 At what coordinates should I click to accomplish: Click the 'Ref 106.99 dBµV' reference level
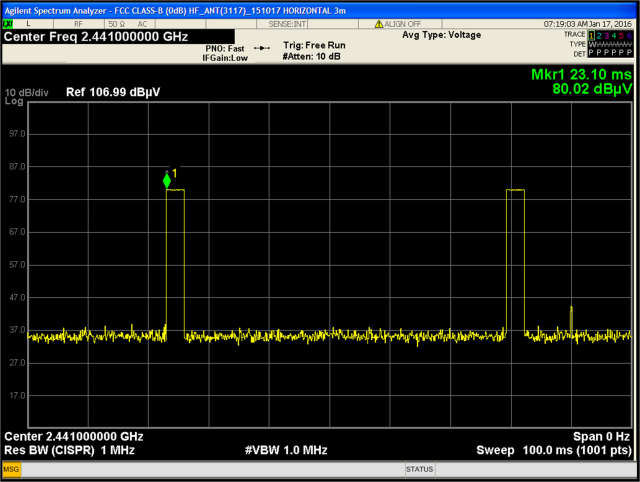tap(113, 92)
